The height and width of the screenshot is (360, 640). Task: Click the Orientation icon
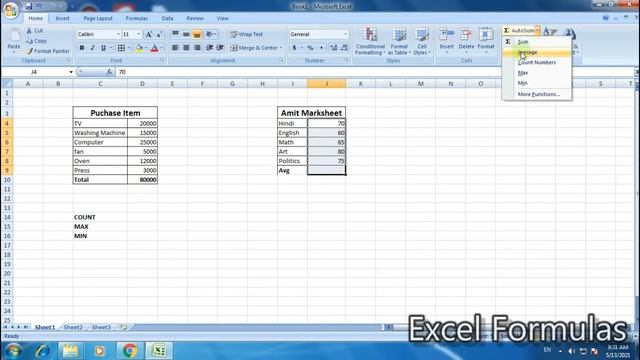(x=209, y=34)
